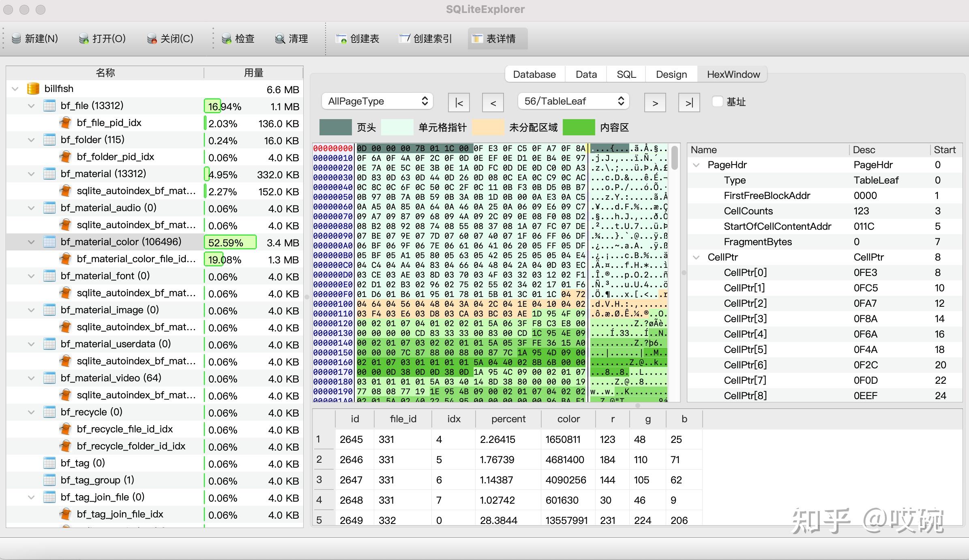
Task: Go to previous page with < button
Action: click(x=493, y=103)
